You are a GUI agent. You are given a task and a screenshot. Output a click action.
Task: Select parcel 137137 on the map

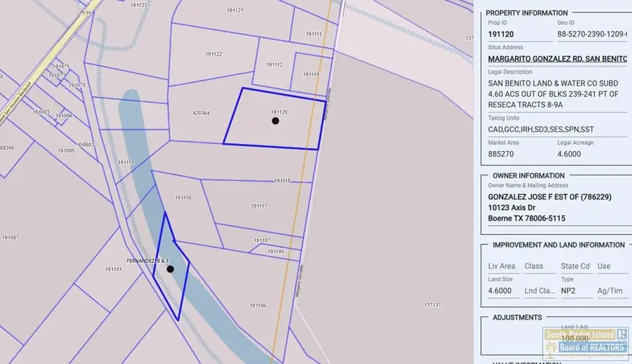(x=433, y=305)
